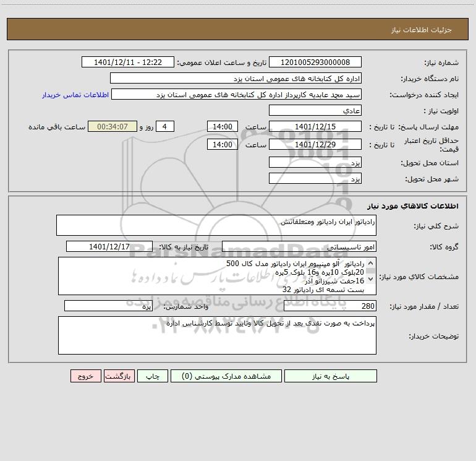Click buyer organization name field
Image resolution: width=476 pixels, height=461 pixels.
tap(236, 78)
